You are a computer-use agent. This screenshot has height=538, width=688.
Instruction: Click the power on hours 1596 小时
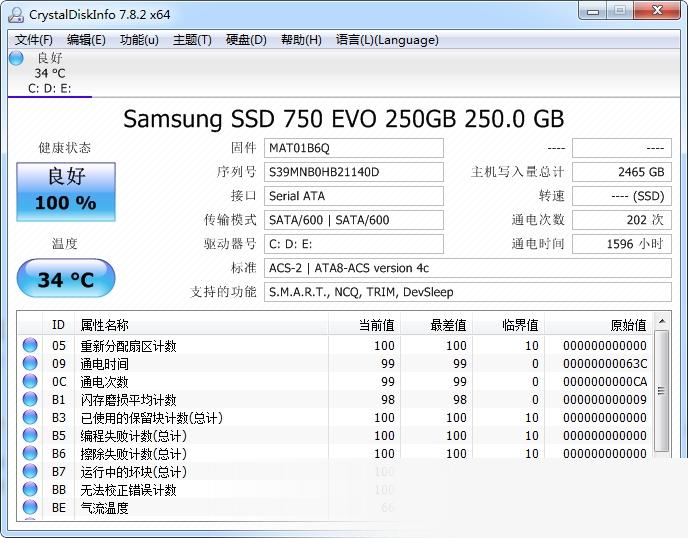pos(622,244)
